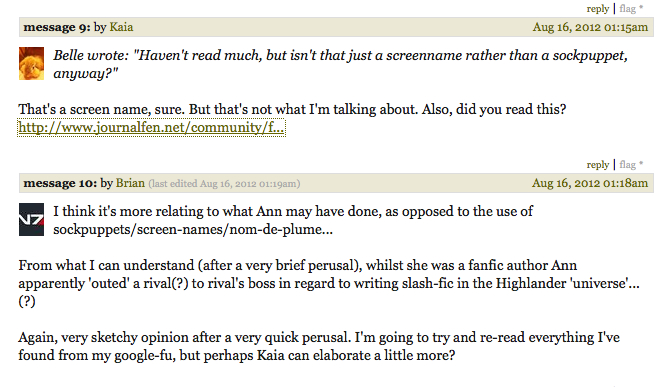Click message 9 timestamp 01:15am
The height and width of the screenshot is (387, 672).
[590, 27]
